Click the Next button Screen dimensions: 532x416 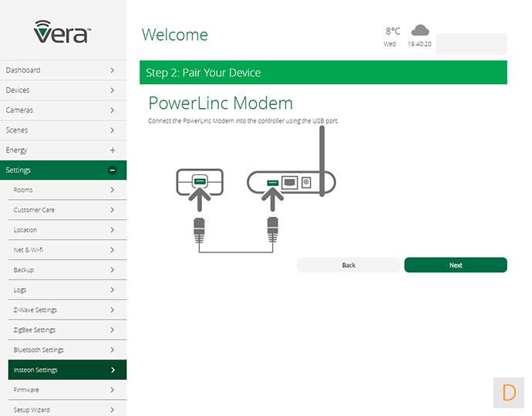point(455,265)
